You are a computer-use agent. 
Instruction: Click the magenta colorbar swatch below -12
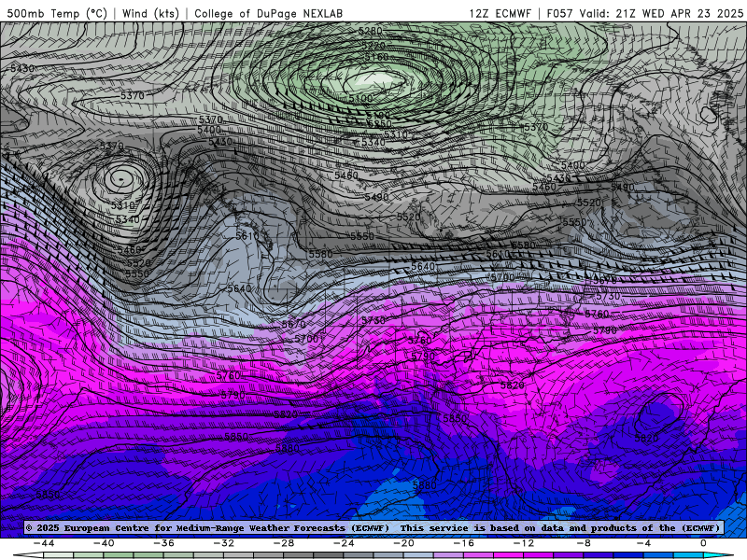coord(509,556)
